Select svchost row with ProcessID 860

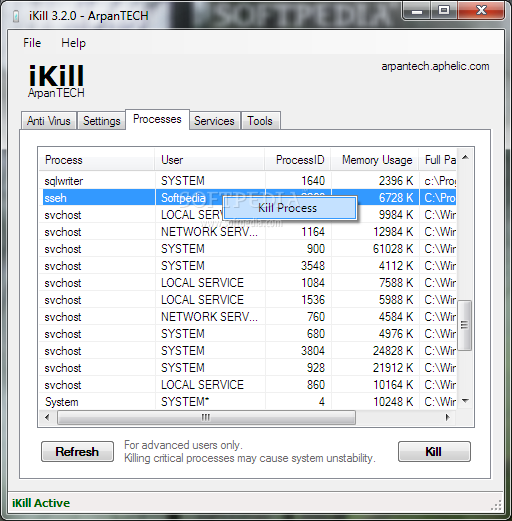pos(248,385)
